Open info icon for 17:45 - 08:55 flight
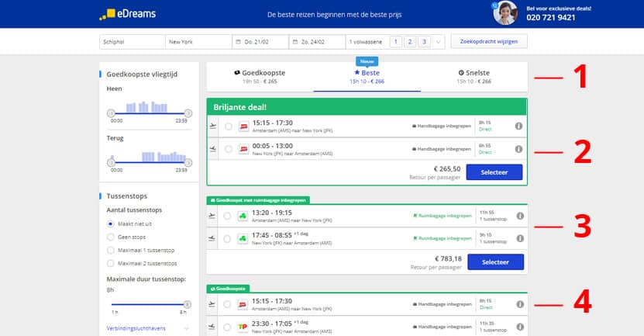This screenshot has height=336, width=644. pos(520,238)
